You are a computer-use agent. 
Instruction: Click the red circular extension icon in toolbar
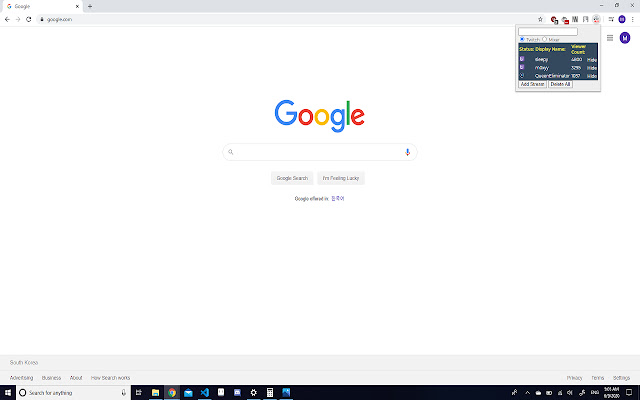coord(554,19)
